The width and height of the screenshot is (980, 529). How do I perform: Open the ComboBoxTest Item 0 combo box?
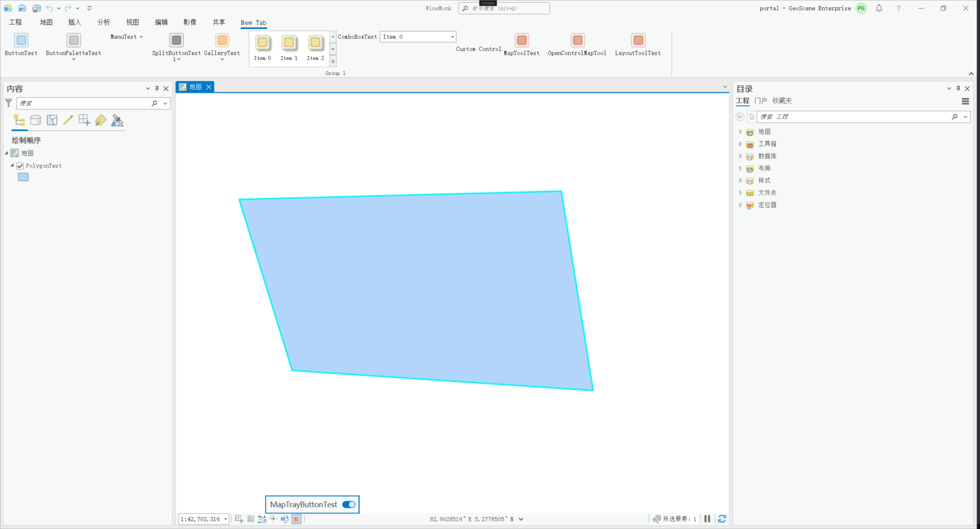tap(418, 37)
